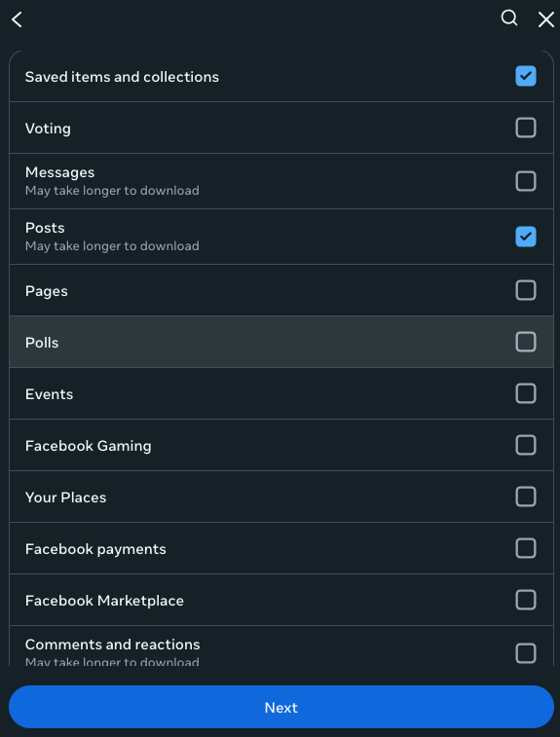Enable Facebook Gaming checkbox

pos(526,445)
